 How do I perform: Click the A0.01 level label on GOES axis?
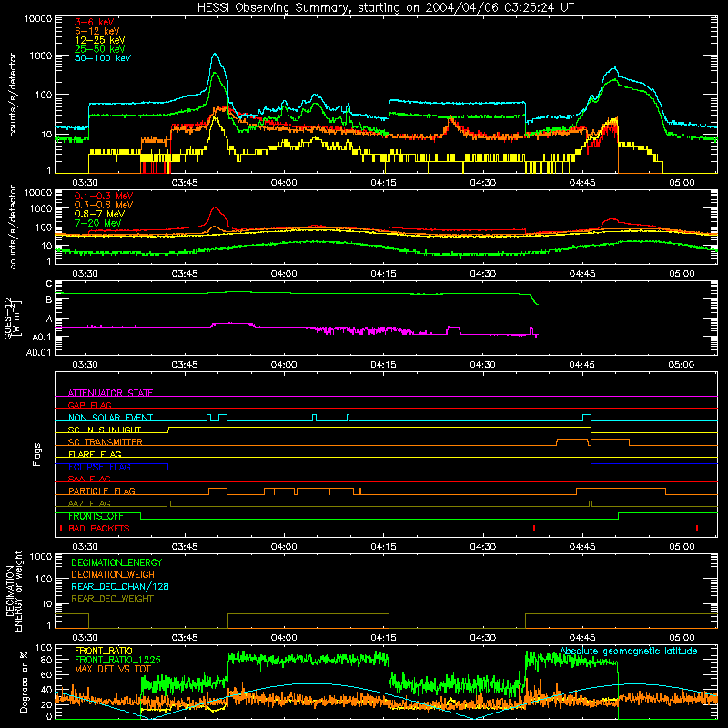pyautogui.click(x=39, y=352)
